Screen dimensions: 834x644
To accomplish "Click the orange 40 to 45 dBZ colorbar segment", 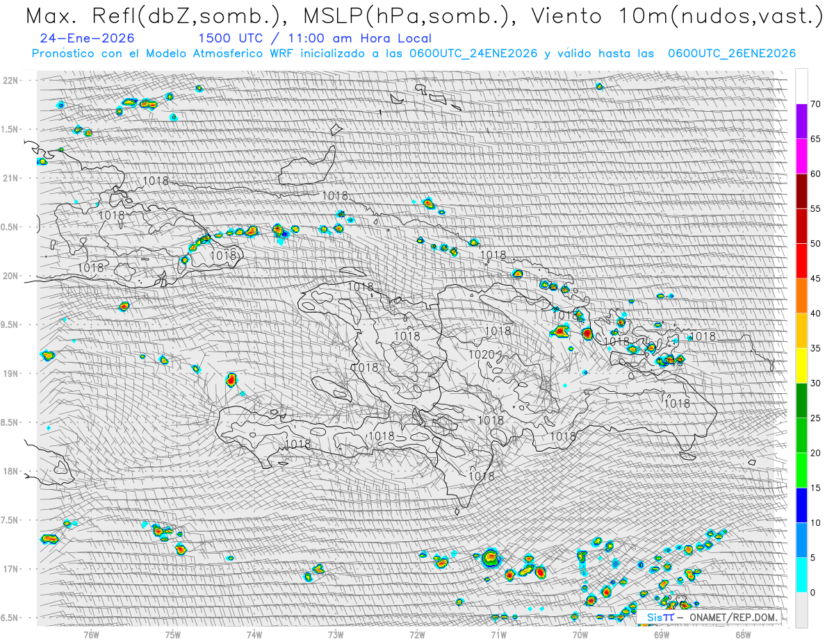I will (801, 296).
